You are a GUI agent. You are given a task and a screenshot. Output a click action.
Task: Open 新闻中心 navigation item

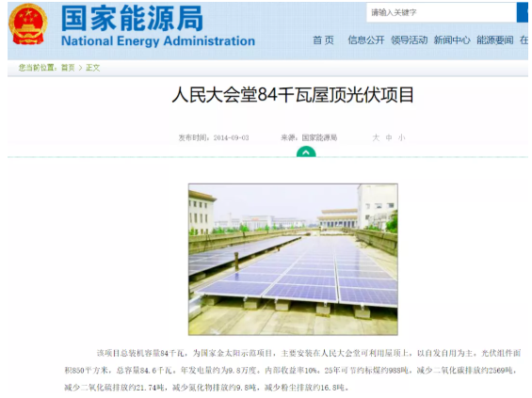click(x=452, y=40)
